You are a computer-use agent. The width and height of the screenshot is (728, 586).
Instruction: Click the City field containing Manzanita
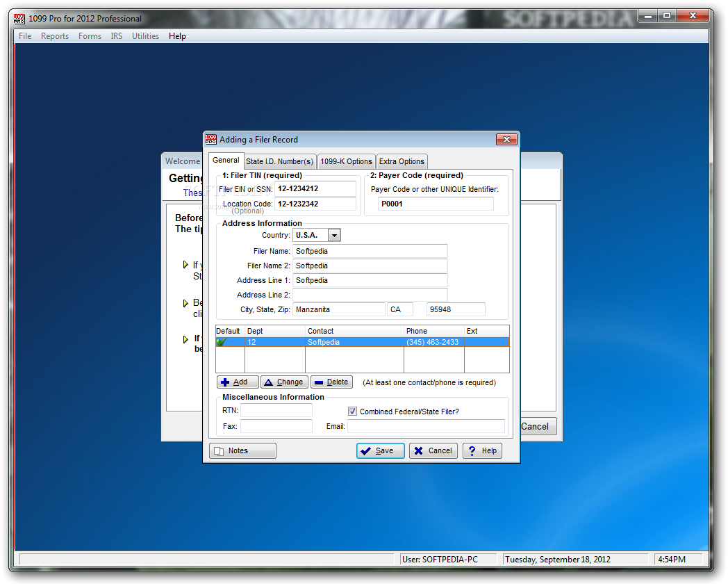[x=339, y=309]
